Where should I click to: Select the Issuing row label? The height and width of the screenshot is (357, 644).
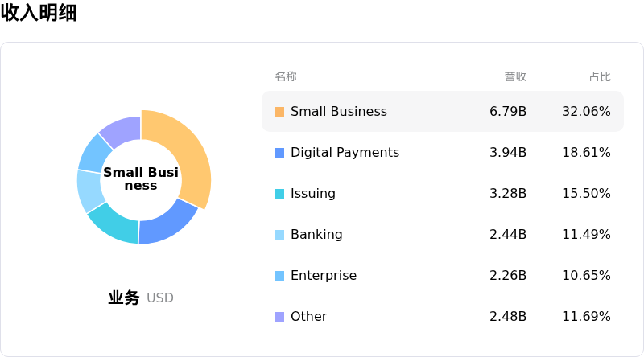(x=313, y=193)
